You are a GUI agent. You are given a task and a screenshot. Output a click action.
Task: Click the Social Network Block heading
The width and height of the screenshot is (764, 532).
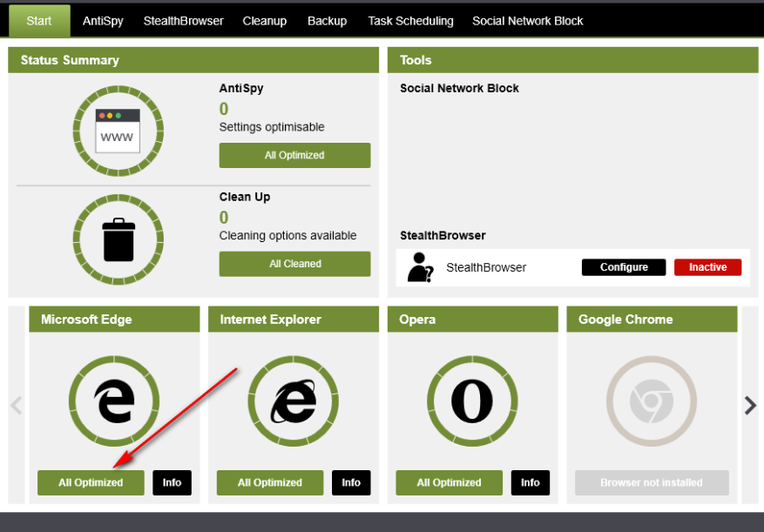click(459, 88)
